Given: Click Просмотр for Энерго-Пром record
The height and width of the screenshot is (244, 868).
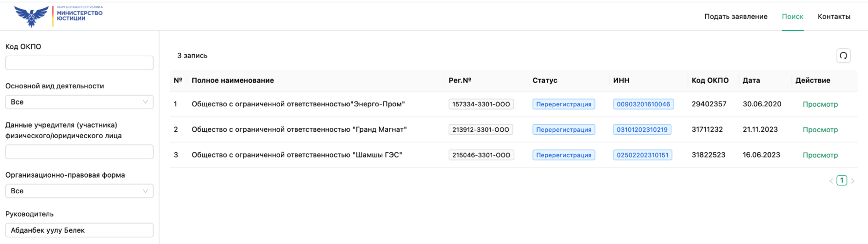Looking at the screenshot, I should (820, 104).
